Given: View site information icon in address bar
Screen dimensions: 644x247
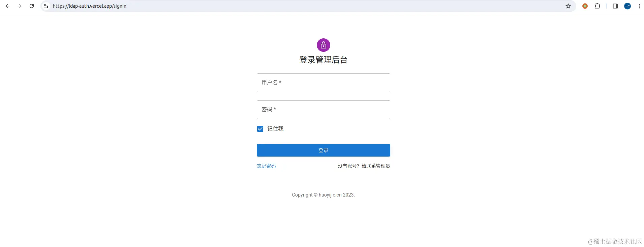Looking at the screenshot, I should click(46, 6).
